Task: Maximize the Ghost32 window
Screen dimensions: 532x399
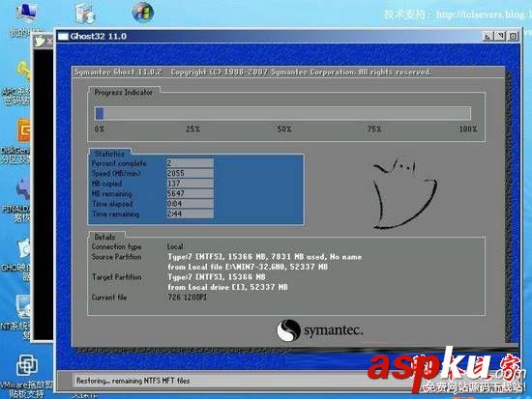Action: [500, 37]
